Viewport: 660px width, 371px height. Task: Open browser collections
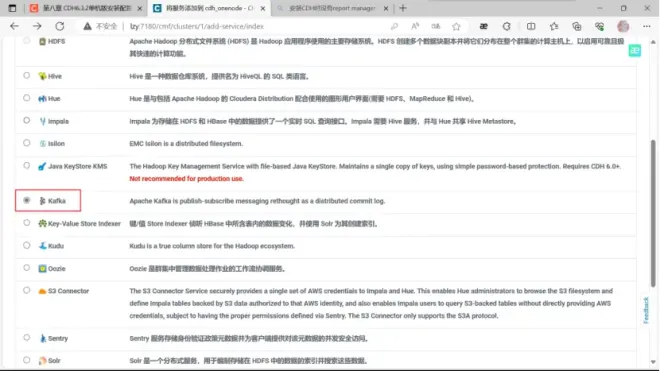[x=577, y=26]
